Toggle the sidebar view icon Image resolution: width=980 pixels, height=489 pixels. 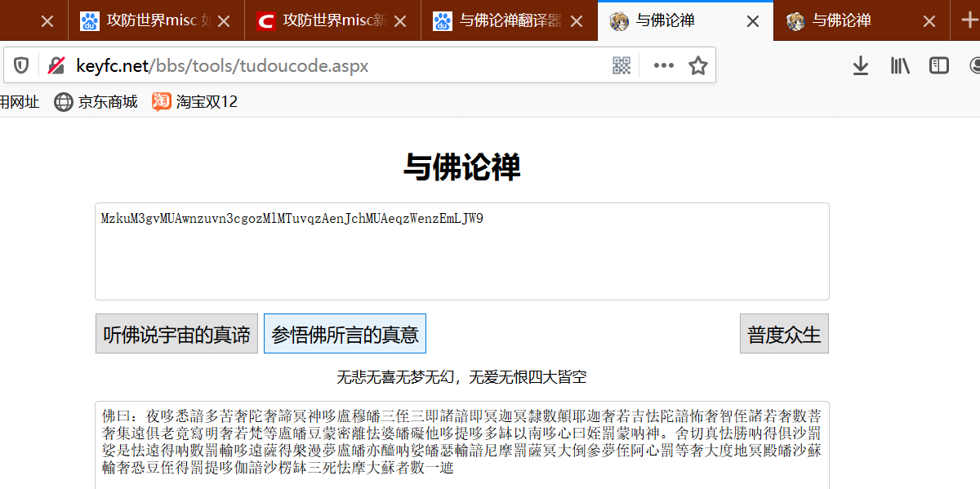pyautogui.click(x=939, y=65)
